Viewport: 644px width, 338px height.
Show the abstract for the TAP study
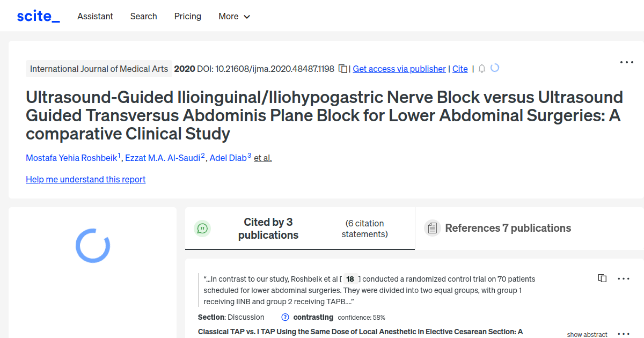pyautogui.click(x=587, y=334)
